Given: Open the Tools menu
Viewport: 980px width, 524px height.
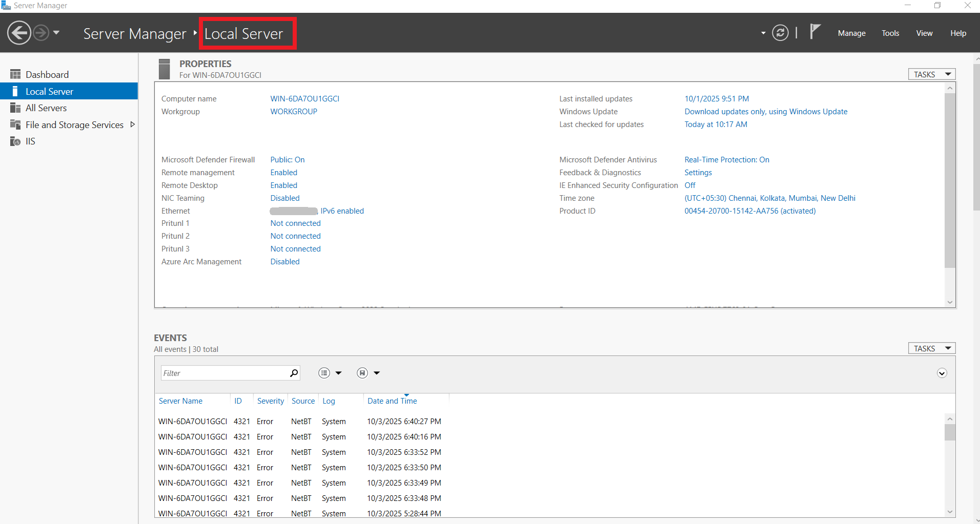Looking at the screenshot, I should (890, 33).
